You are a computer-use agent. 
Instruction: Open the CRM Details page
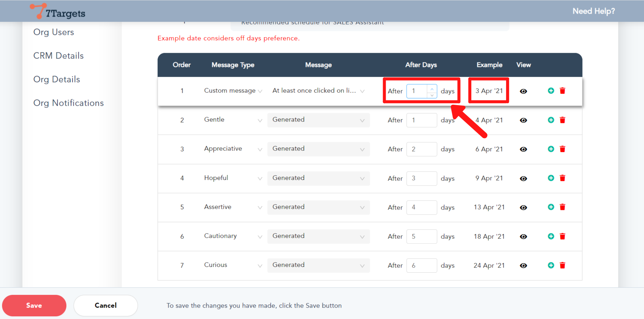58,56
